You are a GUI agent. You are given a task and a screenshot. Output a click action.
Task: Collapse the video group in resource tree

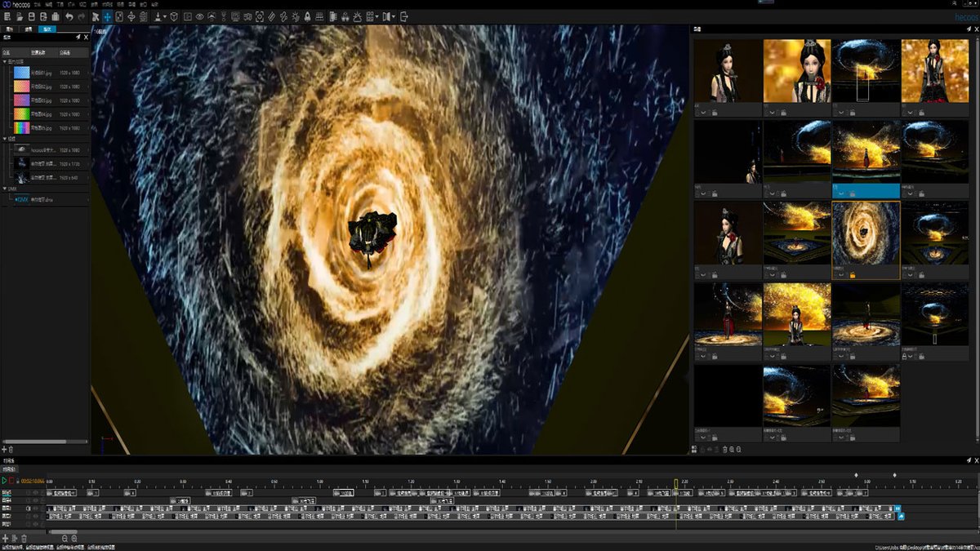coord(4,139)
